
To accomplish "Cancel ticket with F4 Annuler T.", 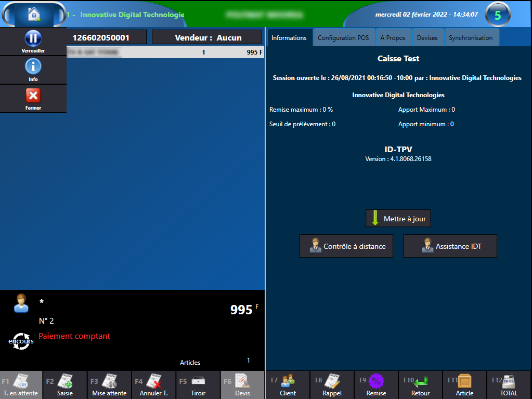I will click(153, 385).
